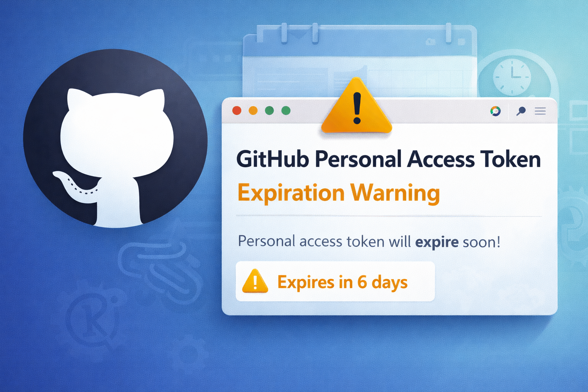Click the first green window dot
The image size is (588, 392).
point(269,111)
